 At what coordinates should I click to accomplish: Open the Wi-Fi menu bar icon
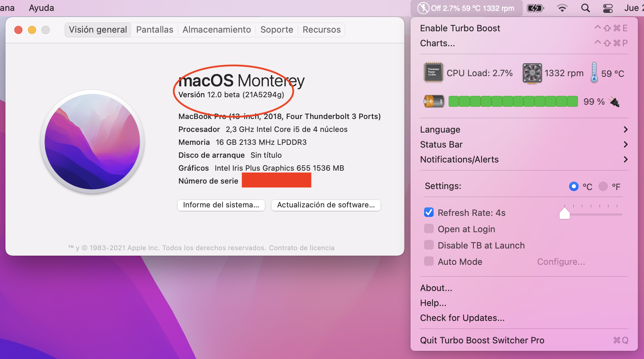[x=562, y=8]
